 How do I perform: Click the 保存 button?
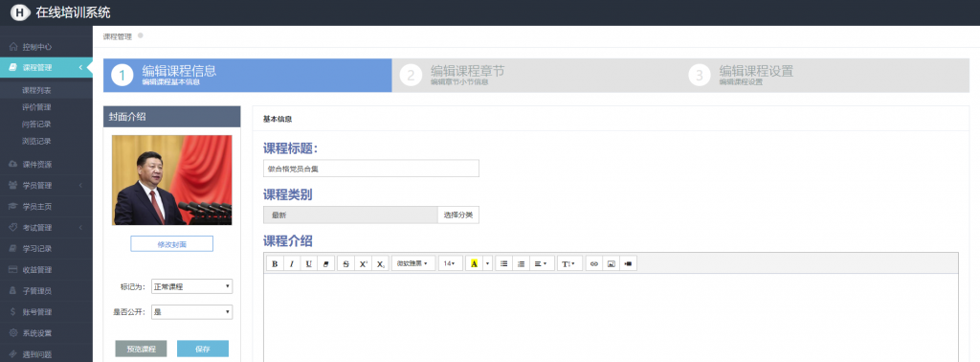pyautogui.click(x=203, y=349)
